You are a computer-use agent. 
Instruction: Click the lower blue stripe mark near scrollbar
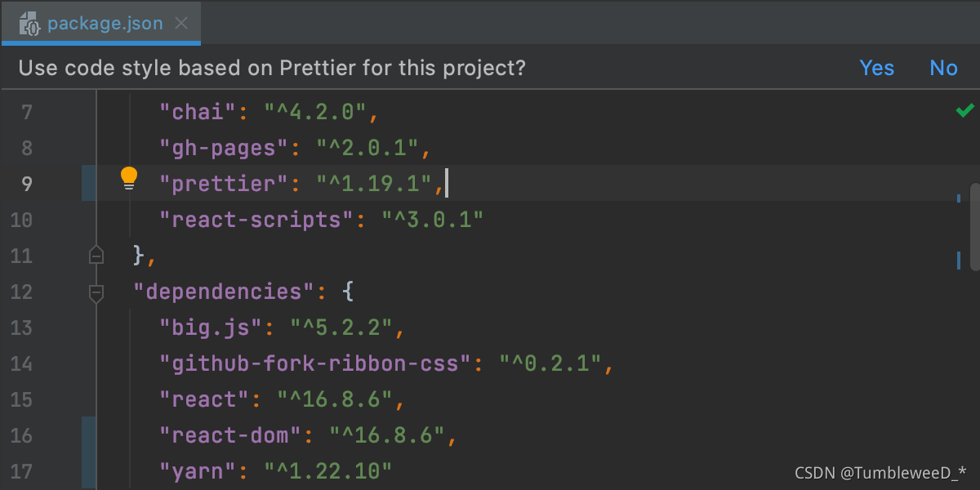[958, 261]
